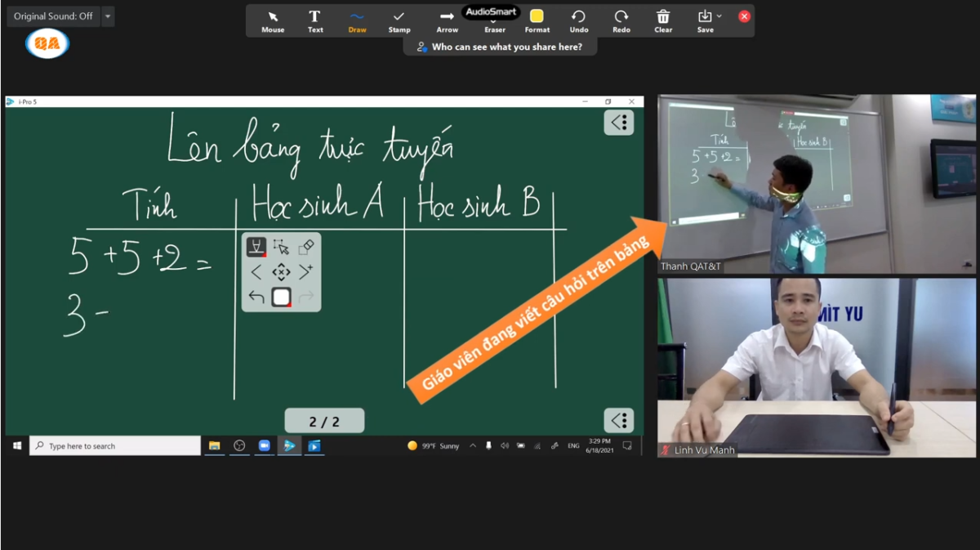Select the Mouse tool in annotation toolbar

pos(273,21)
